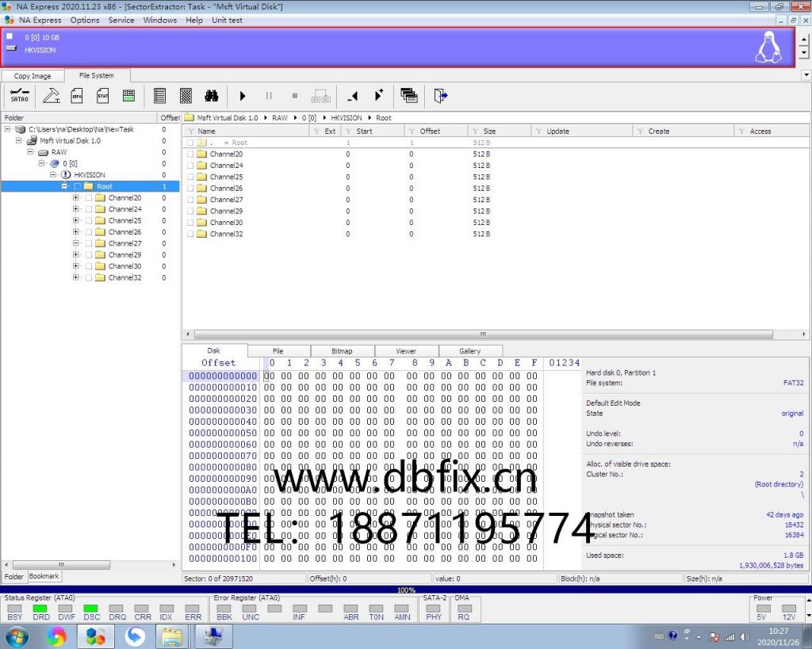Click the green table map toolbar icon
Viewport: 812px width, 649px height.
pos(128,96)
